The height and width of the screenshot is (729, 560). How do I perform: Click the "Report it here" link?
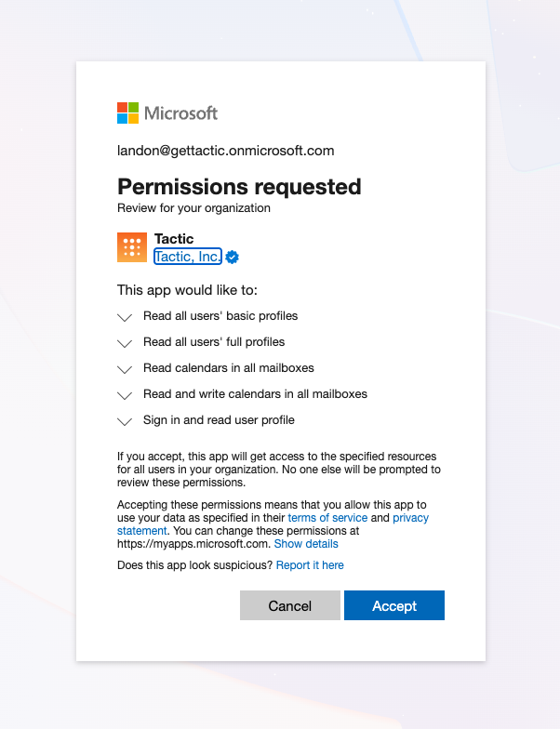click(310, 565)
